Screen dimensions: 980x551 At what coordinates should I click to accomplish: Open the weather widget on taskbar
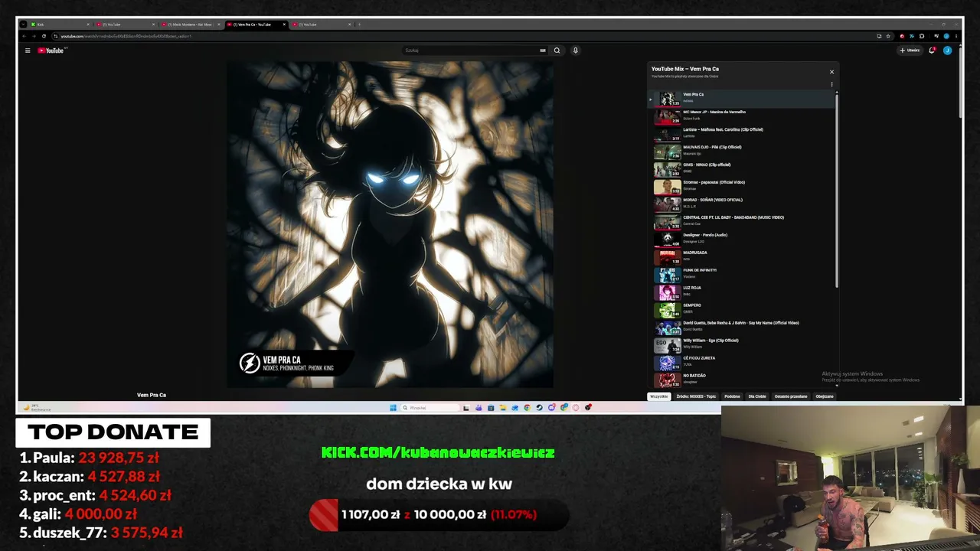(x=37, y=408)
